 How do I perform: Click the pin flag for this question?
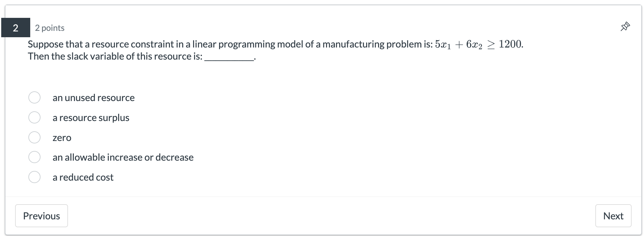coord(625,27)
